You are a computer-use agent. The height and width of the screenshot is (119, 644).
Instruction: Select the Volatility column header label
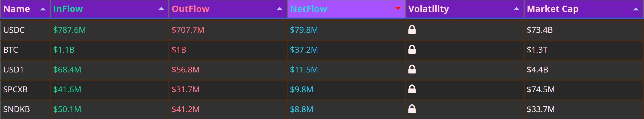click(x=429, y=9)
